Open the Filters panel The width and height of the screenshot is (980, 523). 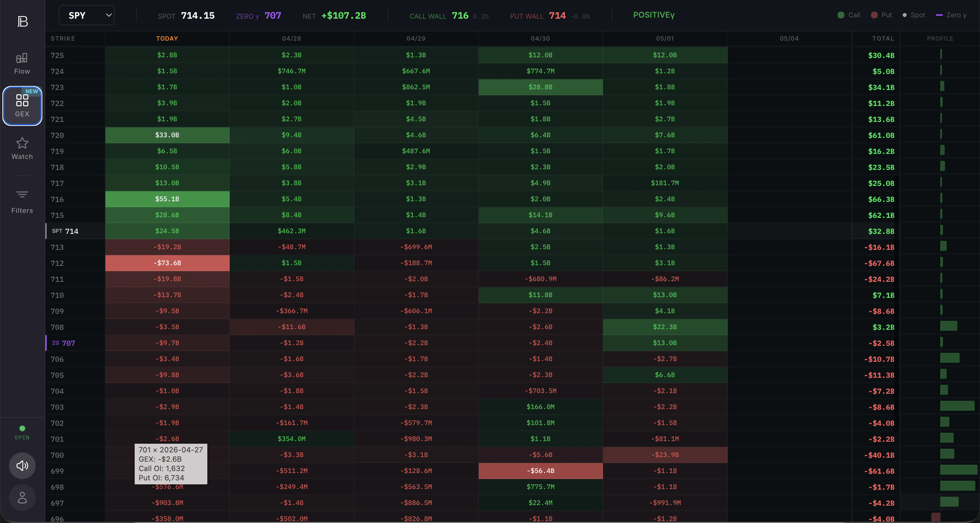(x=22, y=202)
